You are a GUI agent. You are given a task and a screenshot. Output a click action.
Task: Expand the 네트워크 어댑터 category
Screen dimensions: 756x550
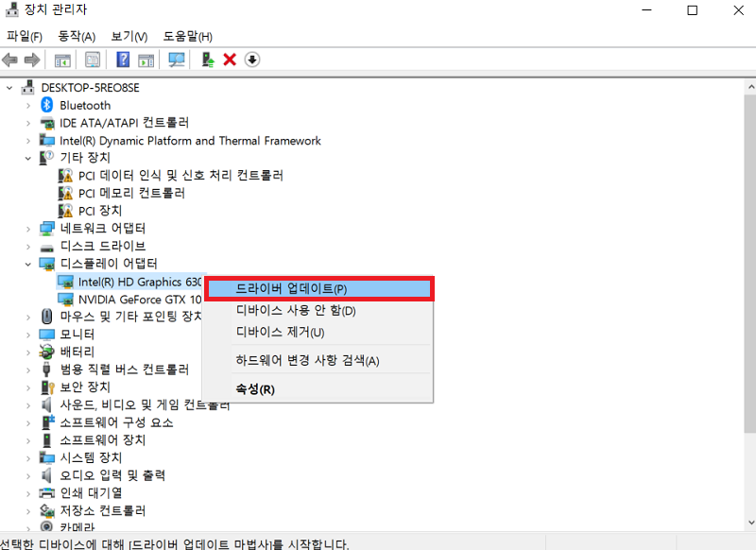[28, 230]
